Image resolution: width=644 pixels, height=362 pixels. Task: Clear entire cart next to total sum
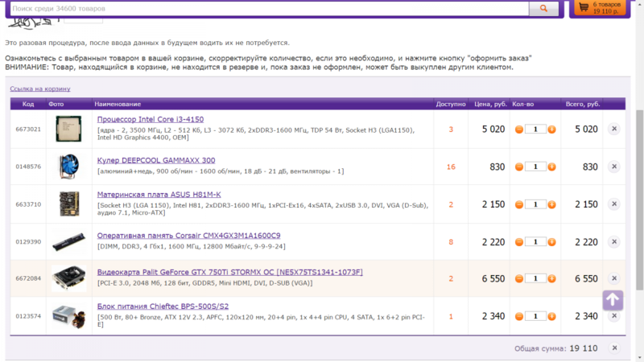[613, 348]
